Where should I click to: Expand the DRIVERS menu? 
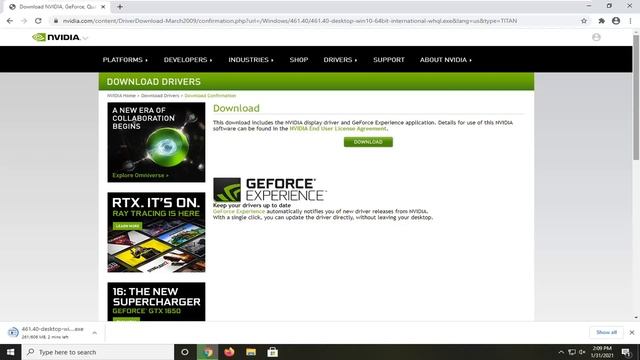point(340,60)
